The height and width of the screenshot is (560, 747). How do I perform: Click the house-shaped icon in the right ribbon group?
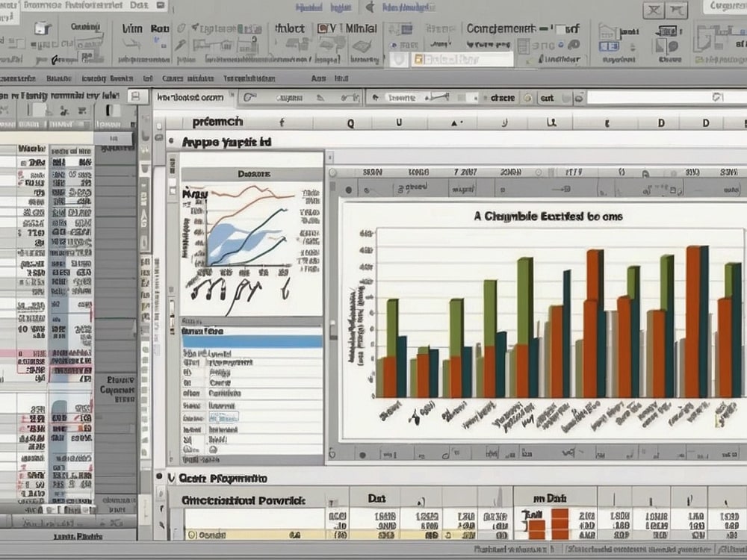607,31
